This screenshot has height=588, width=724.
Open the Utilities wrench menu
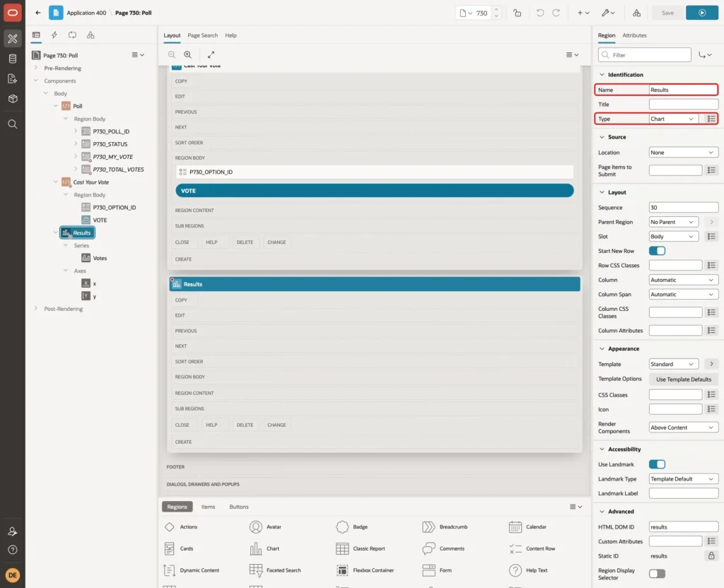pos(608,13)
